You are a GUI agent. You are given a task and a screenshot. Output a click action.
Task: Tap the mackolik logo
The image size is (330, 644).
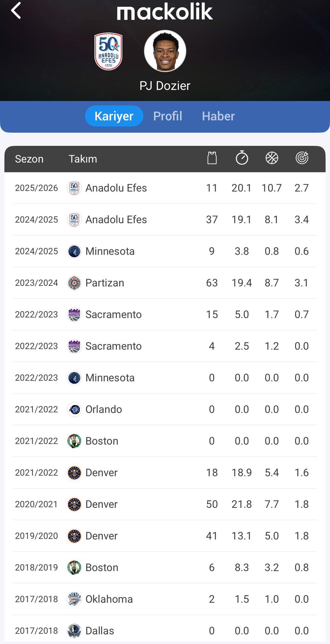coord(165,12)
